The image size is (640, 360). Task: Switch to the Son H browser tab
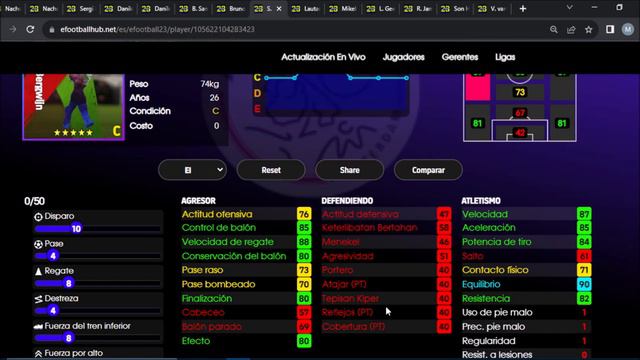[x=455, y=9]
